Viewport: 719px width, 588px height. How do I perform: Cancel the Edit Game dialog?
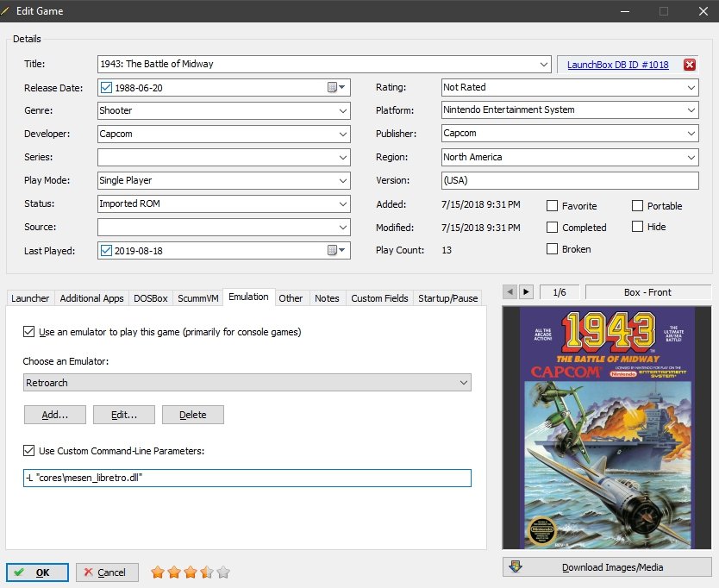point(107,572)
